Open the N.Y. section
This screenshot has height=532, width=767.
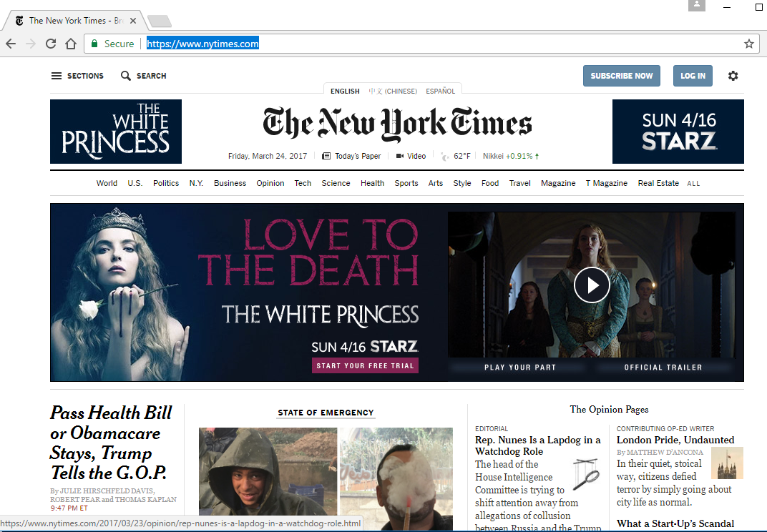coord(196,183)
